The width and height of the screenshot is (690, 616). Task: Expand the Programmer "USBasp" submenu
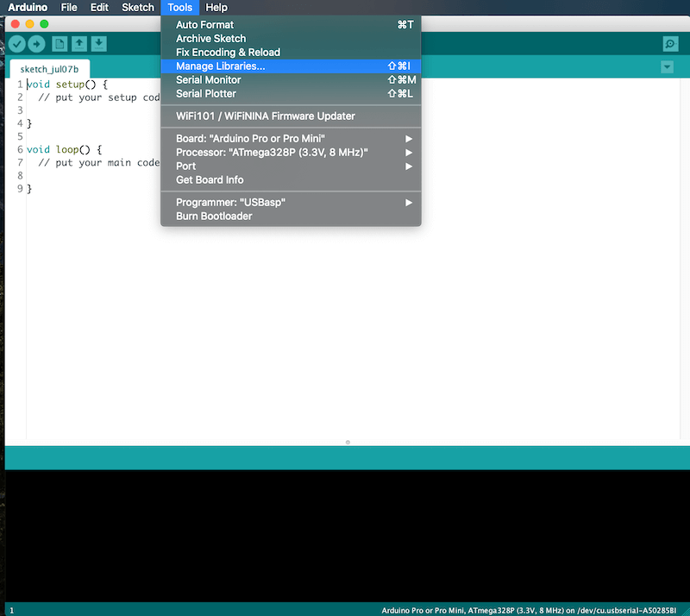(x=291, y=203)
